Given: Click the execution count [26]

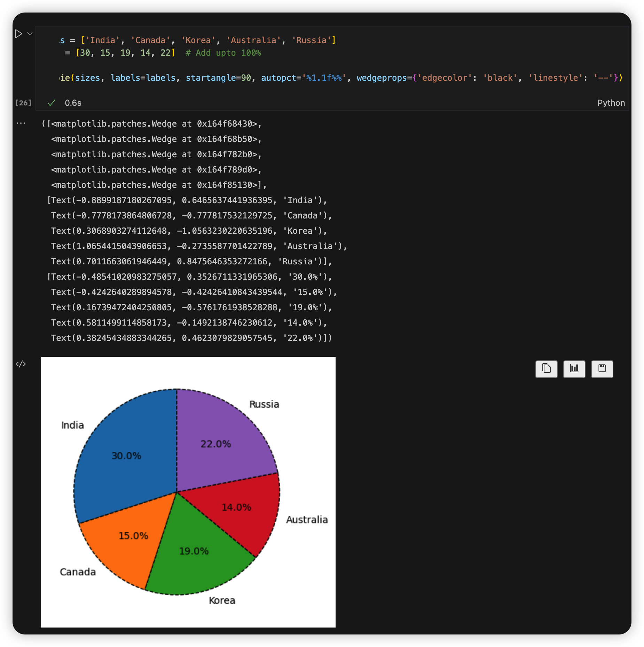Looking at the screenshot, I should coord(23,103).
